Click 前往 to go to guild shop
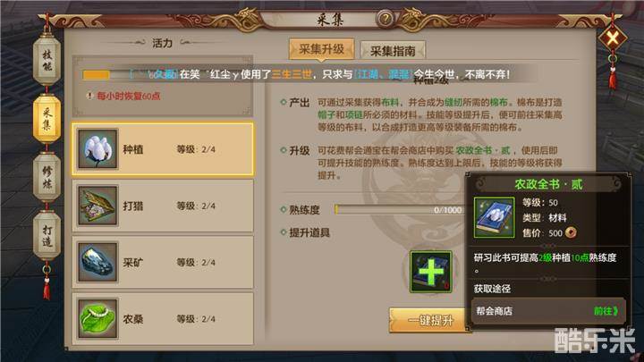Image resolution: width=644 pixels, height=362 pixels. pos(606,311)
